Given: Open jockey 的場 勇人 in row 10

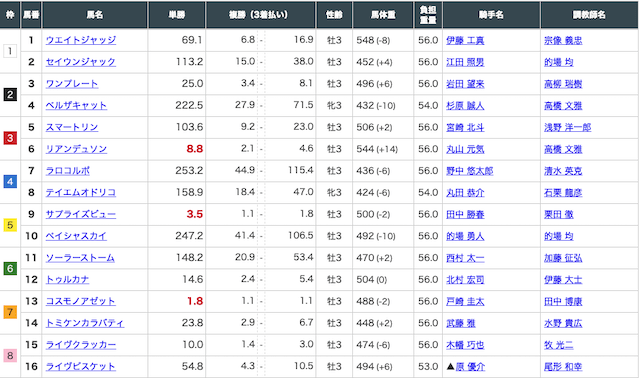Looking at the screenshot, I should click(465, 236).
